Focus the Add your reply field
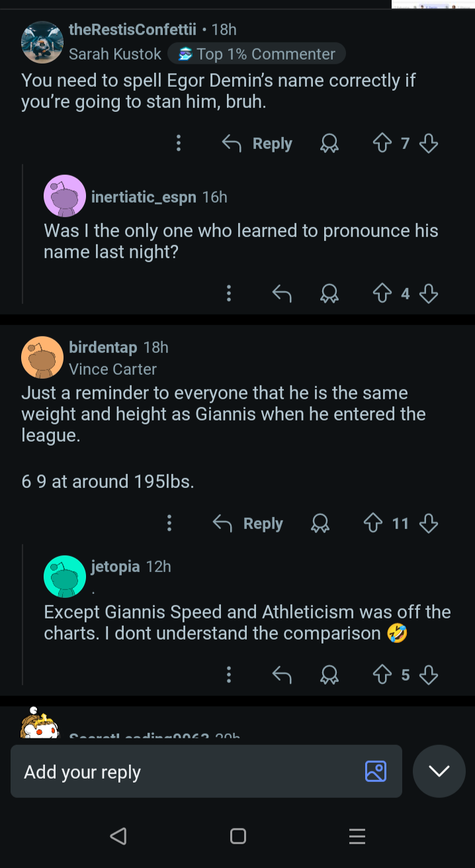The image size is (475, 868). 185,771
